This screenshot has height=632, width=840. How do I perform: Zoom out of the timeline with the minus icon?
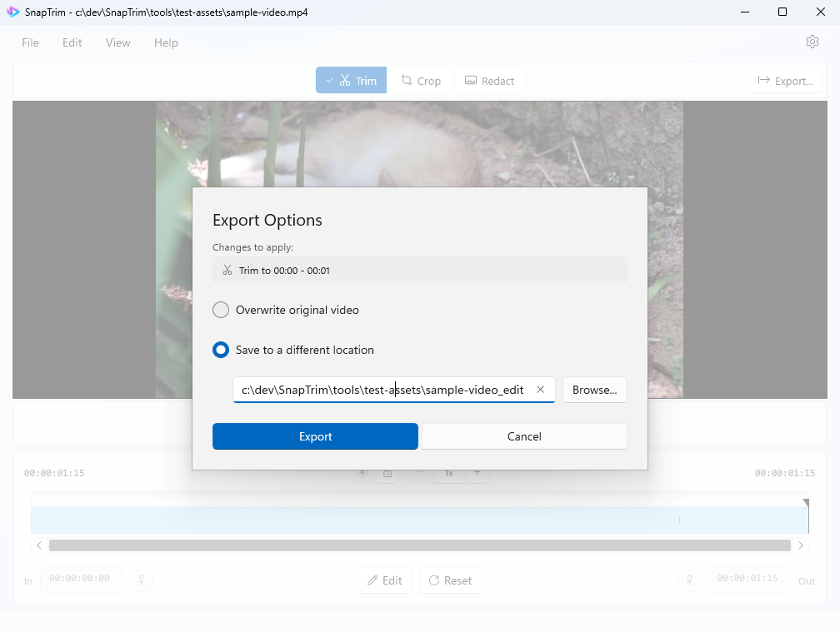(422, 472)
